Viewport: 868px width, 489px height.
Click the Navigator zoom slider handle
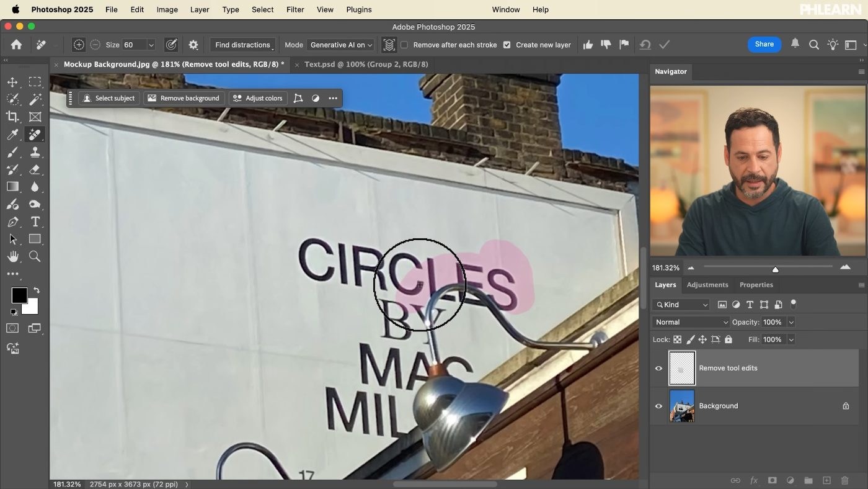click(x=775, y=269)
